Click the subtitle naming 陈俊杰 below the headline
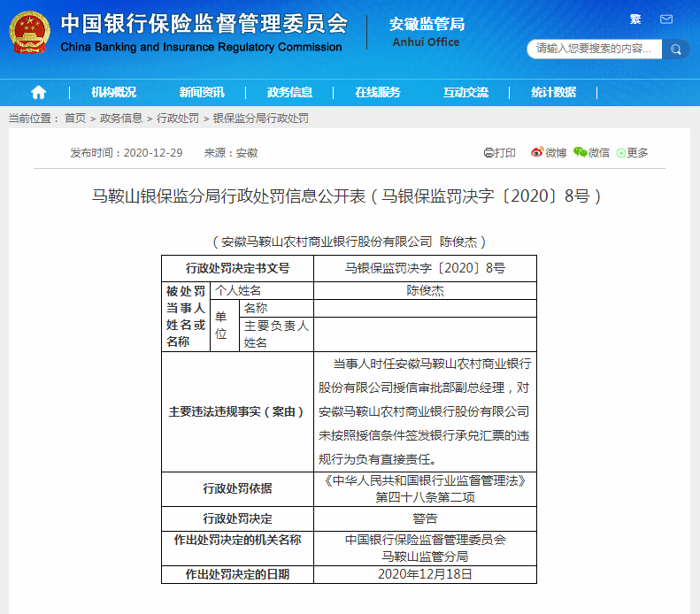 349,242
